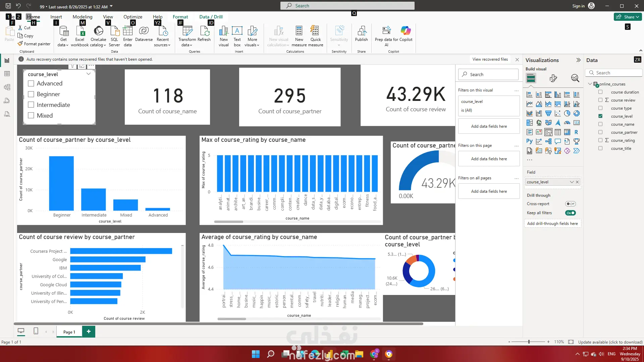Select the Python visual icon
This screenshot has width=644, height=362.
pos(529,141)
